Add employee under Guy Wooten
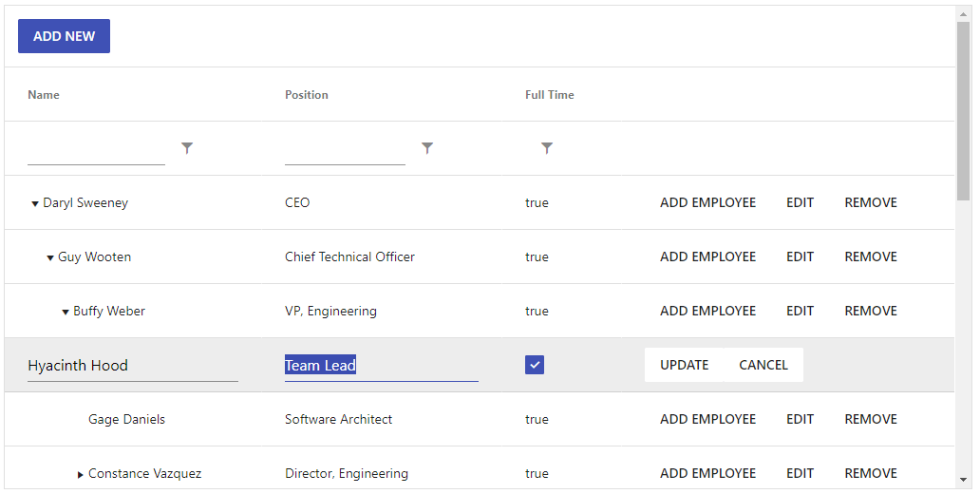980x494 pixels. (708, 257)
